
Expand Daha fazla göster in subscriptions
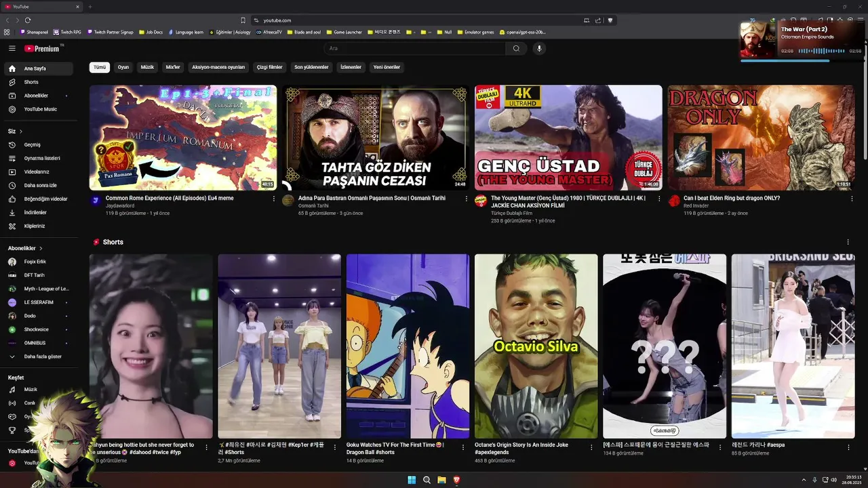[38, 357]
